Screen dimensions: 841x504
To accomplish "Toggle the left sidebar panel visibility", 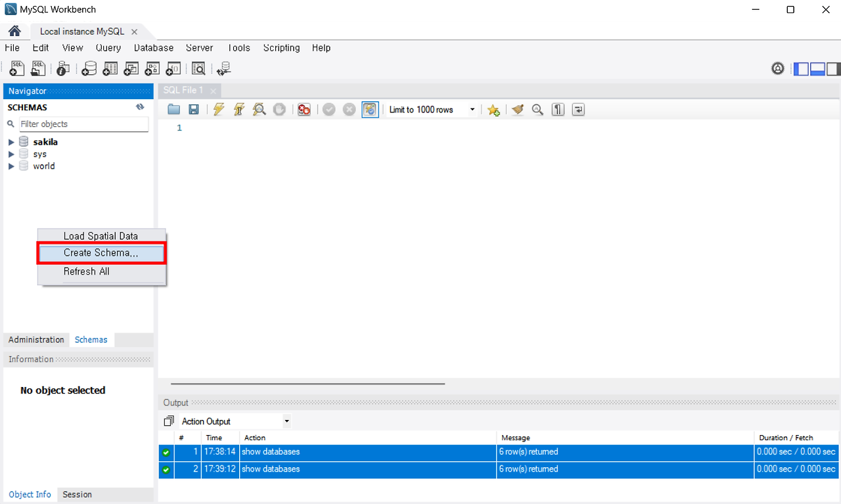I will [x=802, y=68].
